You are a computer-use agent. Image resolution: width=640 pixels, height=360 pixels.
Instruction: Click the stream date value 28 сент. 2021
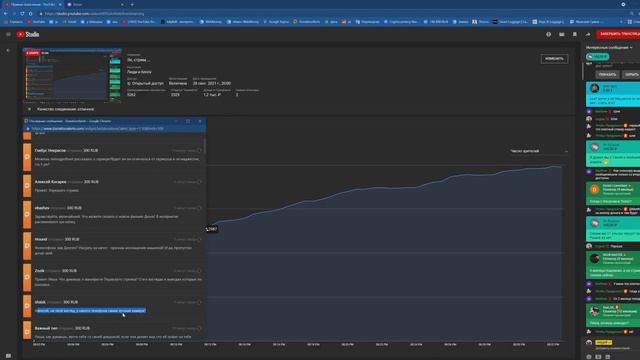tap(212, 83)
